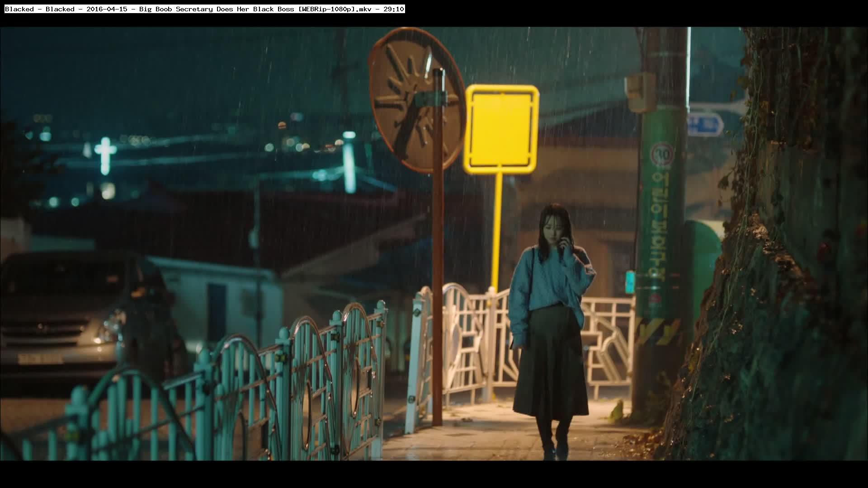Click the red speed limit circle on pole
This screenshot has height=488, width=868.
pos(662,155)
